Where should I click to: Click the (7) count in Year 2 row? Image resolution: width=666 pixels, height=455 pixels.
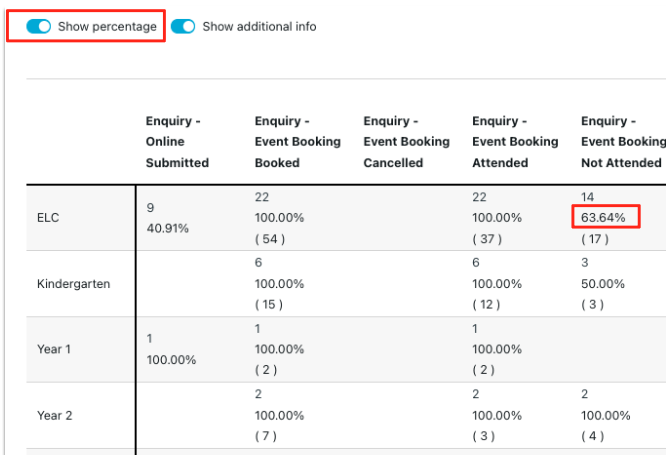[266, 436]
